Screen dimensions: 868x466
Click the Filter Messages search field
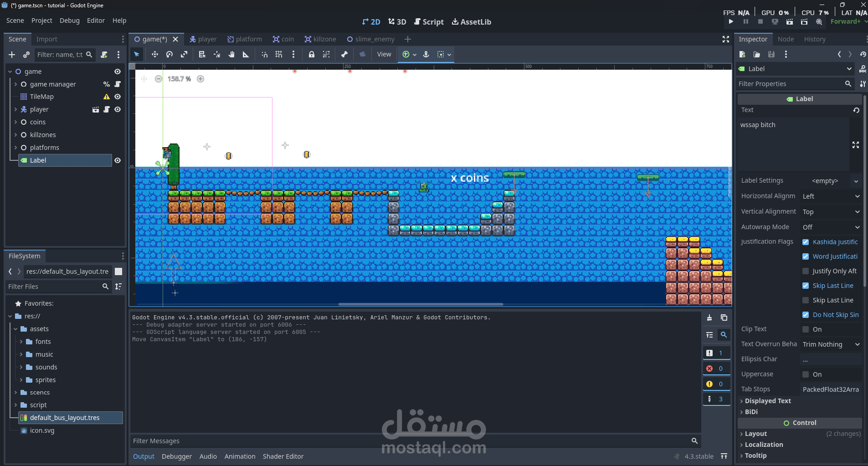(410, 440)
